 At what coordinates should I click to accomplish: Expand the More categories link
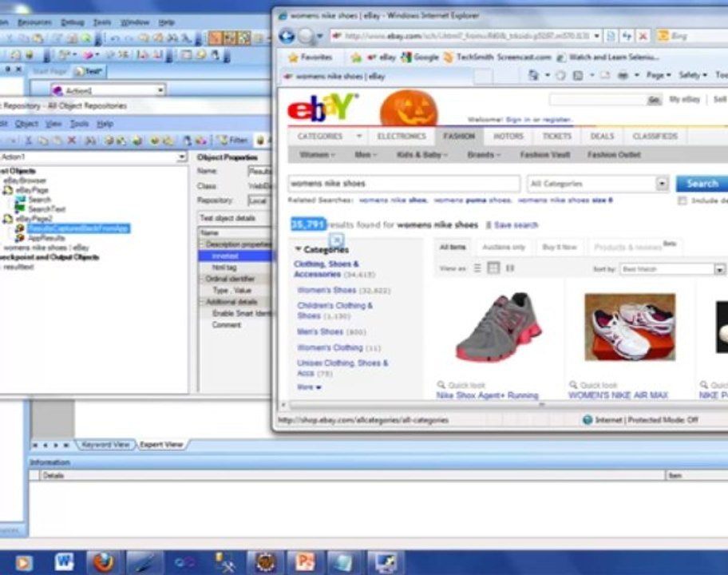[309, 387]
